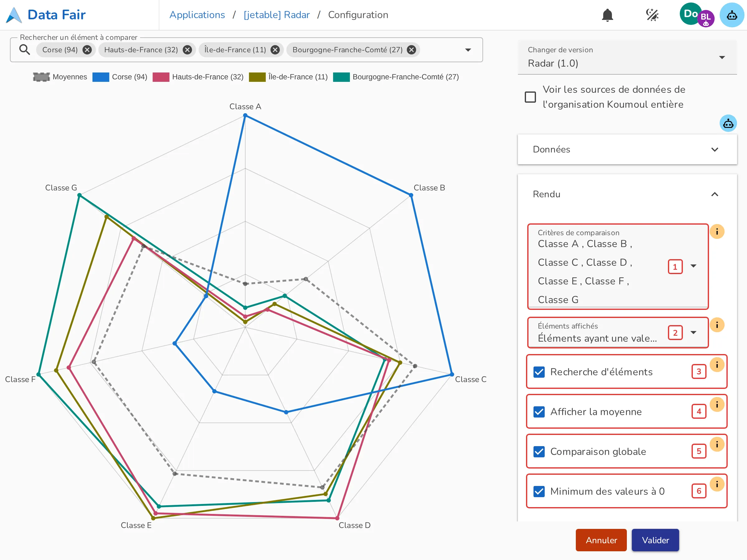747x560 pixels.
Task: Remove the Île-de-France (11) chip
Action: point(275,50)
